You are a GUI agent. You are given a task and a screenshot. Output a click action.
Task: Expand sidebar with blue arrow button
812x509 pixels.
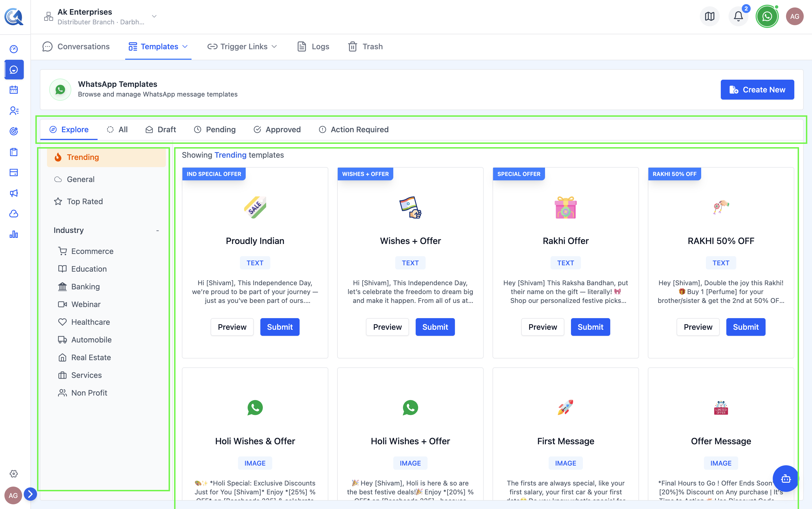(30, 494)
